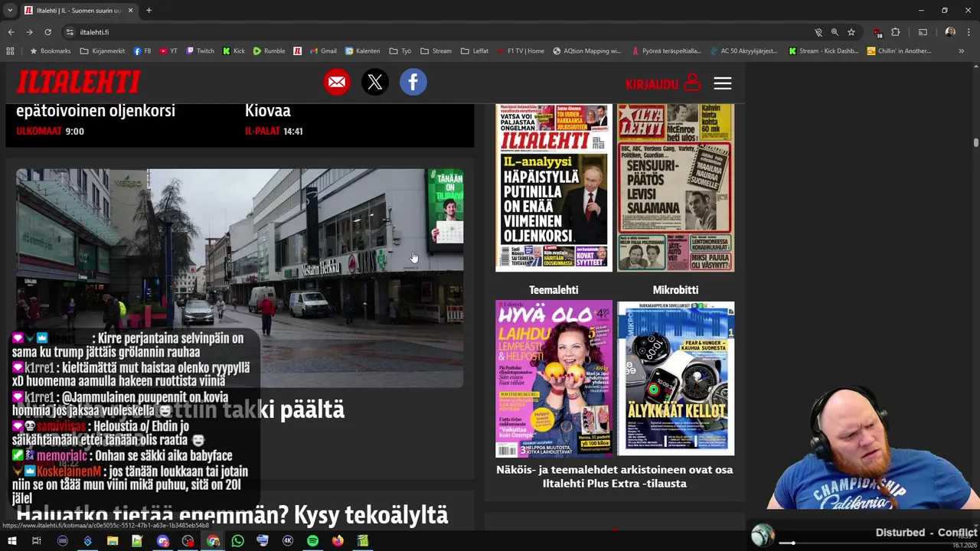Open the Älykkäät kellot Mikrobitti cover
The width and height of the screenshot is (980, 551).
(x=676, y=379)
